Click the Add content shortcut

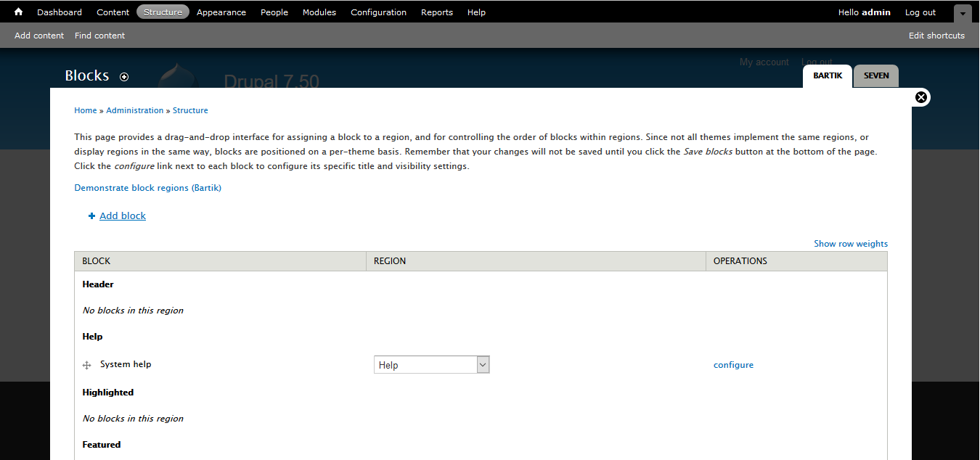tap(39, 36)
